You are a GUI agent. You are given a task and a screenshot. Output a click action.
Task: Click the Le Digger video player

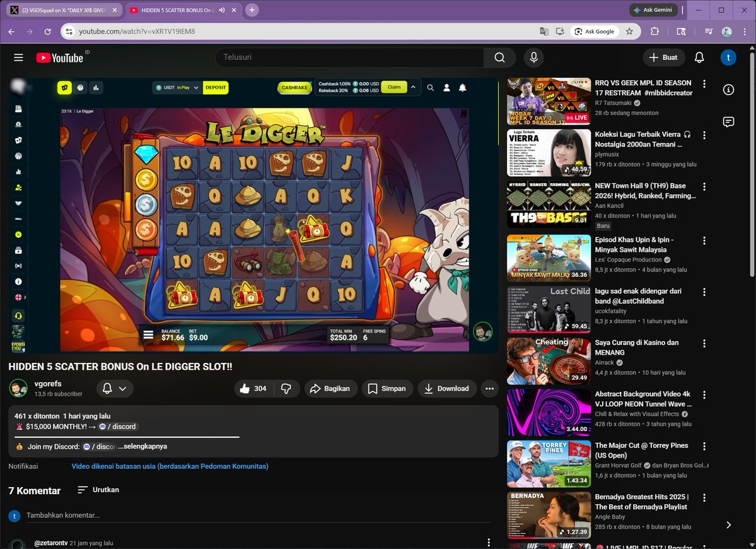[x=253, y=215]
